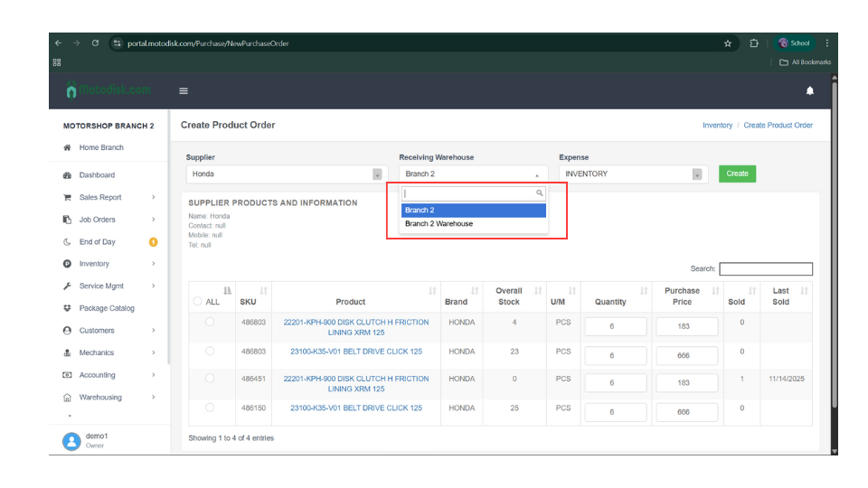Viewport: 868px width, 488px height.
Task: Click the Dashboard icon in the sidebar
Action: (67, 175)
